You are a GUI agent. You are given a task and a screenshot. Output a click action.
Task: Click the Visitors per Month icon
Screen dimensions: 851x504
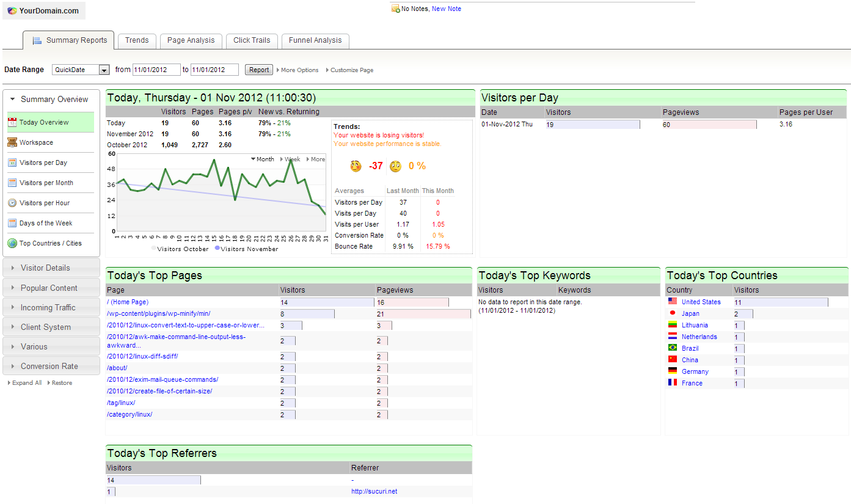(x=12, y=183)
